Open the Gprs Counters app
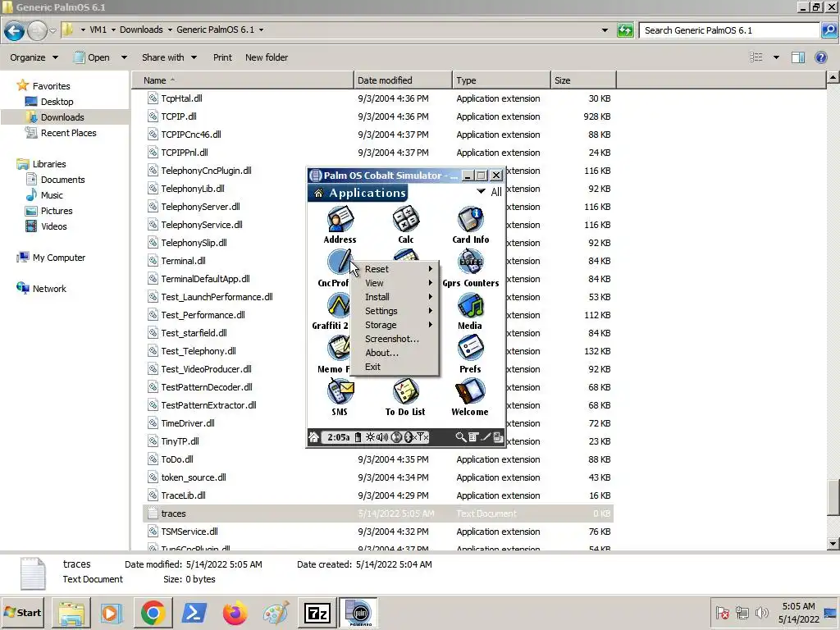The width and height of the screenshot is (840, 630). tap(470, 269)
